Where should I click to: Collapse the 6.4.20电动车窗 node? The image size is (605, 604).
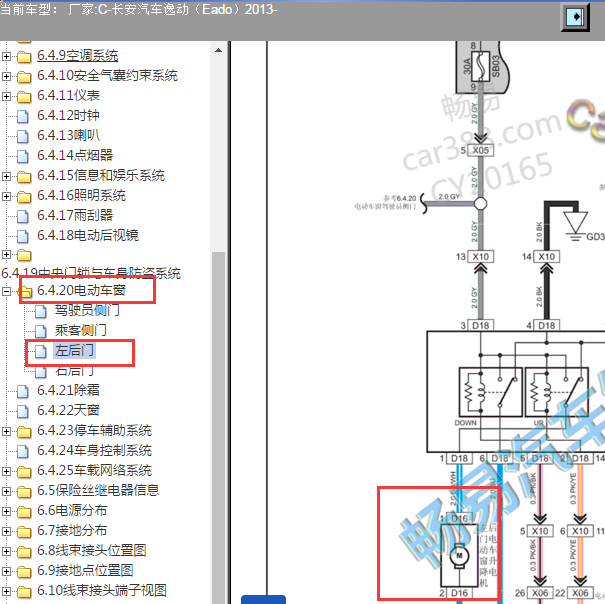coord(6,291)
